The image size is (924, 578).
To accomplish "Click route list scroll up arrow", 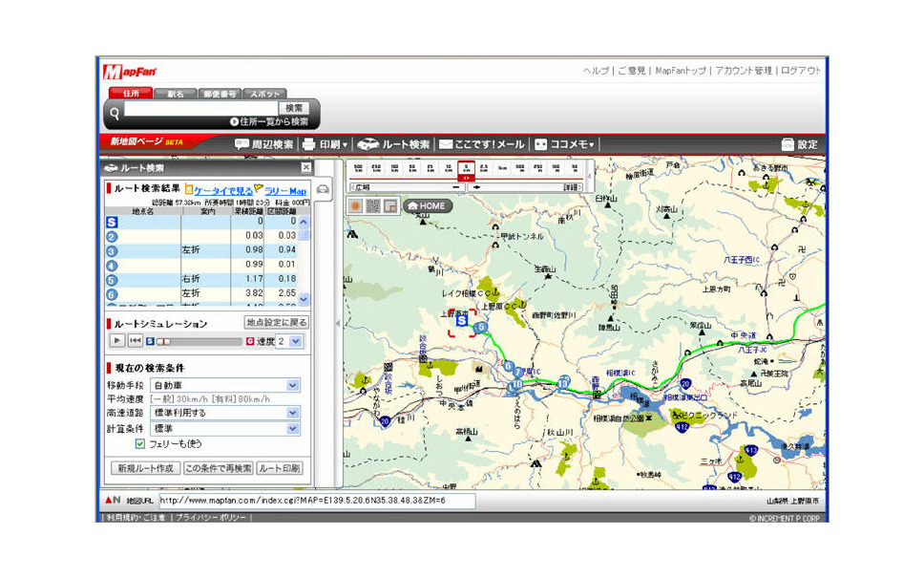I will pos(304,223).
